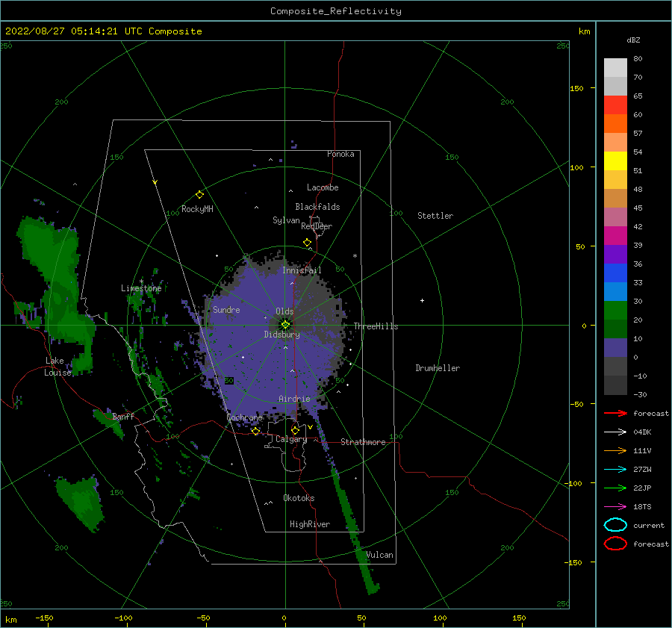
Task: Click the green 30 dBZ color swatch
Action: tap(615, 311)
